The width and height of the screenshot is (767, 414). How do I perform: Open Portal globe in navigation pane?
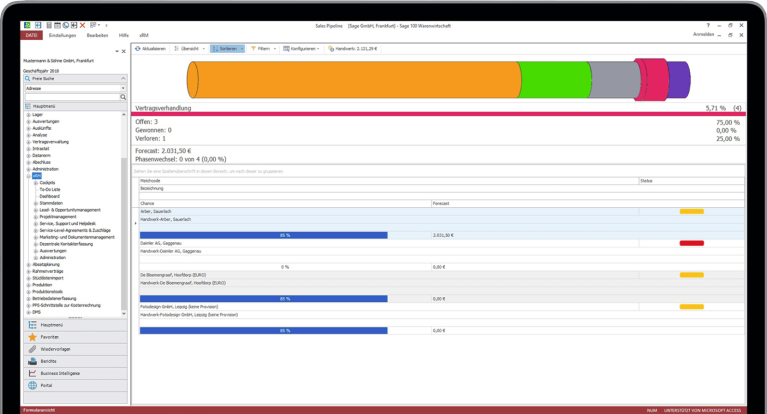pos(33,385)
